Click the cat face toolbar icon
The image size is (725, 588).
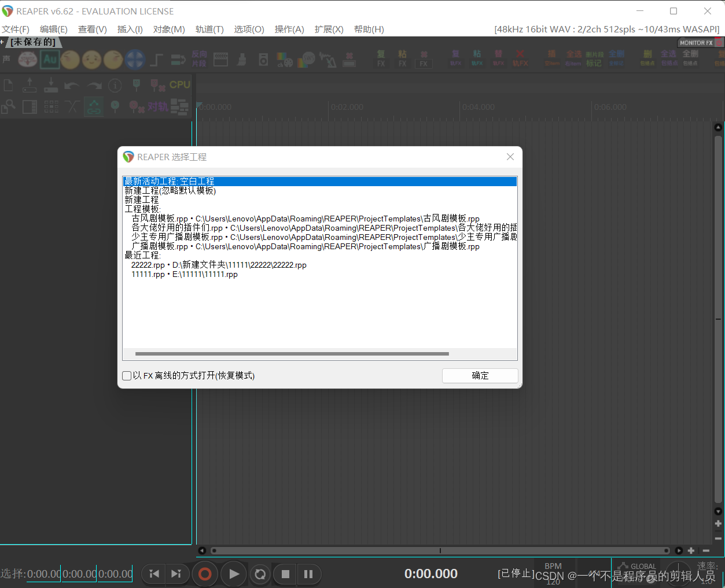click(27, 59)
